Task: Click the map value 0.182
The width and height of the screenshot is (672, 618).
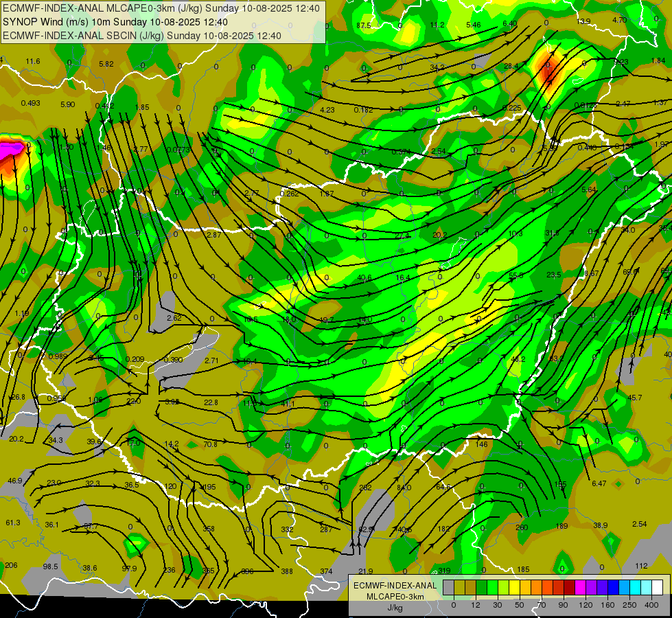Action: (363, 110)
